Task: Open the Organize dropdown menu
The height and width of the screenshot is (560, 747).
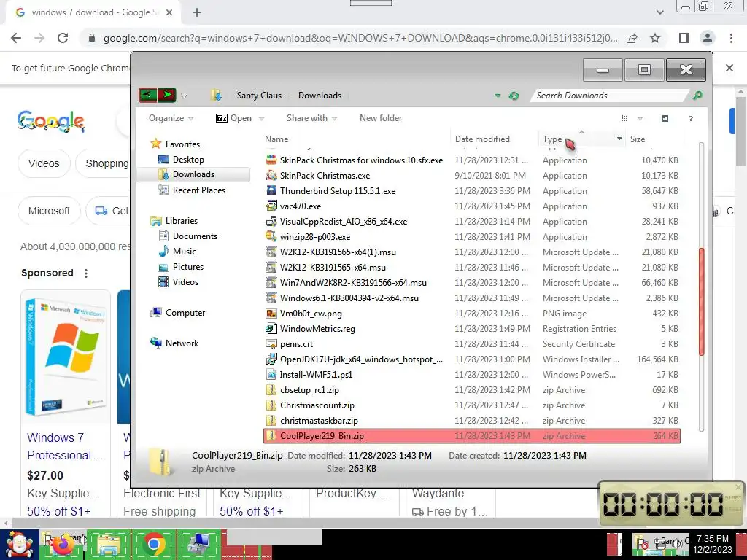Action: point(171,118)
